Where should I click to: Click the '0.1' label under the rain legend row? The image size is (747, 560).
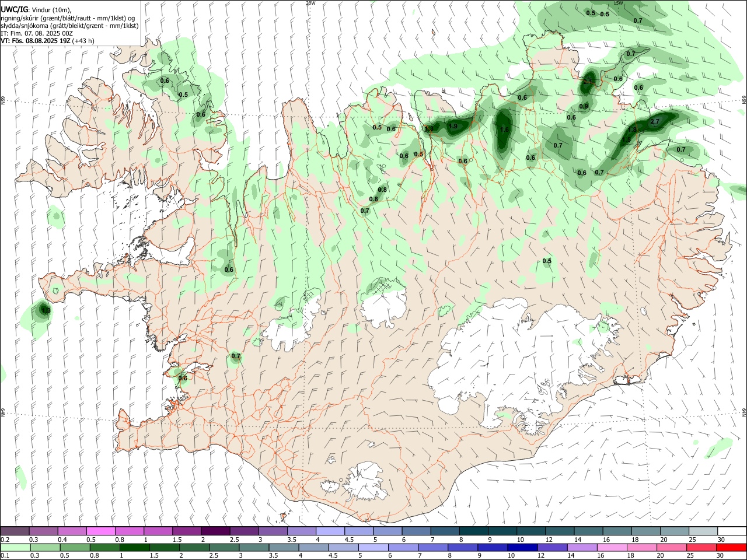5,555
